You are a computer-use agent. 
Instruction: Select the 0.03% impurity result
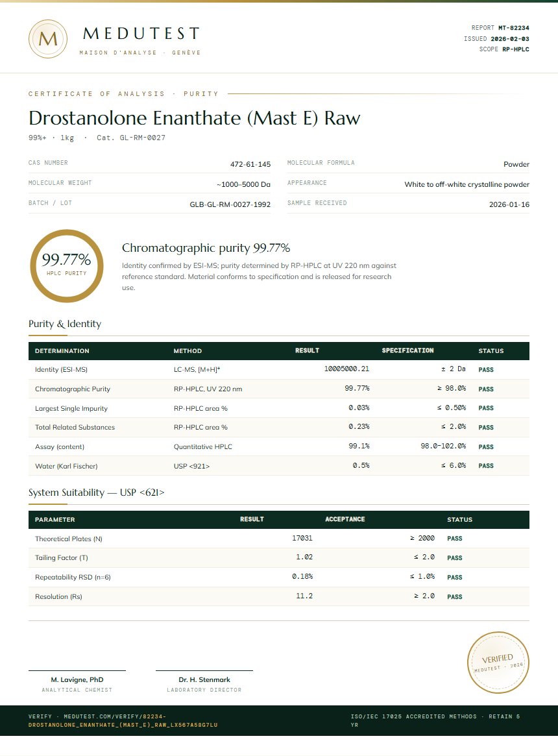(x=359, y=408)
